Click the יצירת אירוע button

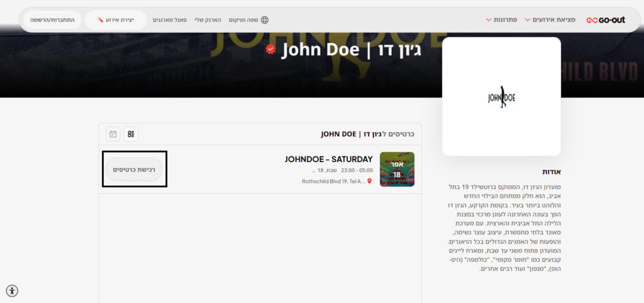coord(116,20)
